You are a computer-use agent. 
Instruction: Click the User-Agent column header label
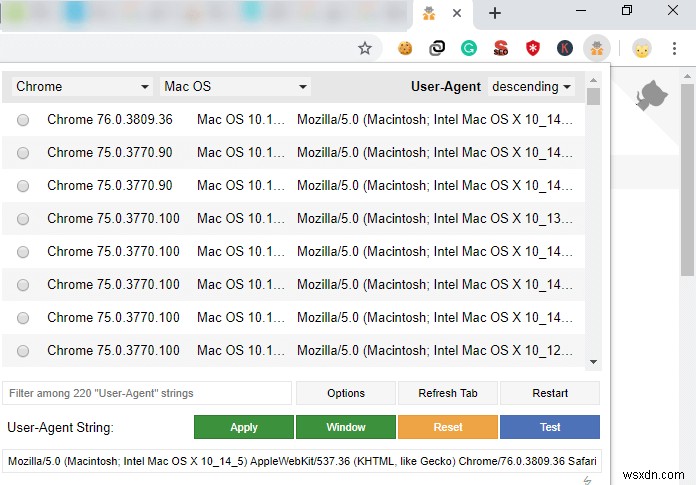(x=446, y=87)
